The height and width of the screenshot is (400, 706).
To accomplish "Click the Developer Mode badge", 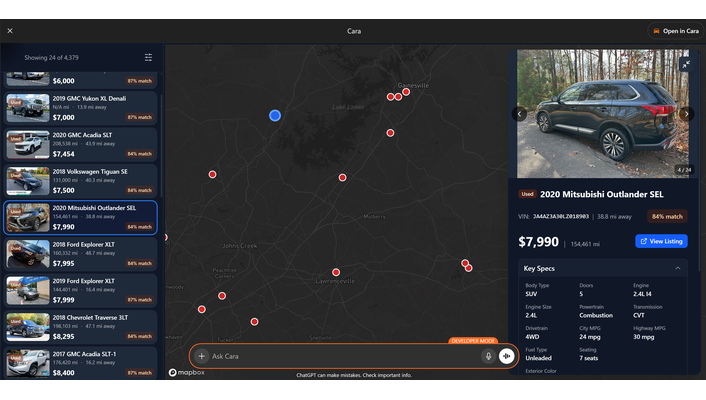I will pyautogui.click(x=473, y=341).
